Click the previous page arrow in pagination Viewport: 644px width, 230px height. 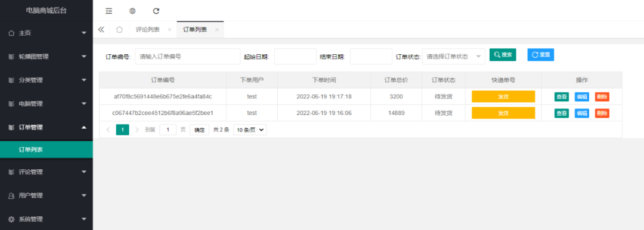[x=108, y=130]
